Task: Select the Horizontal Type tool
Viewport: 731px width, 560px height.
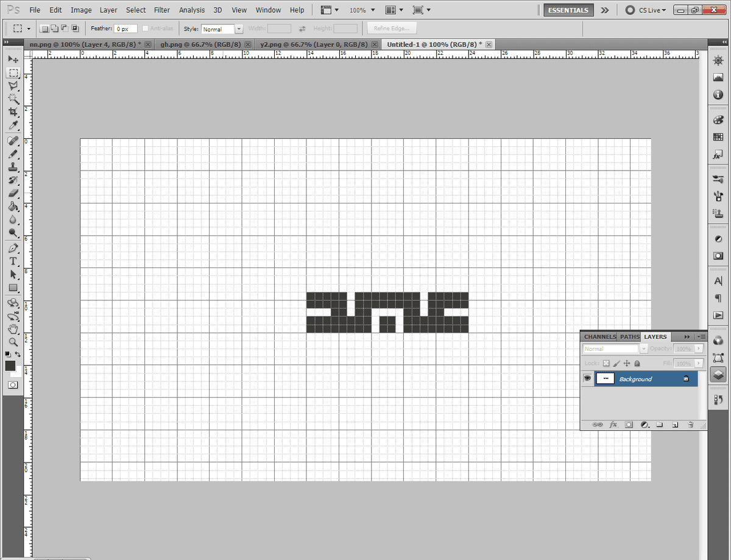Action: pyautogui.click(x=13, y=261)
